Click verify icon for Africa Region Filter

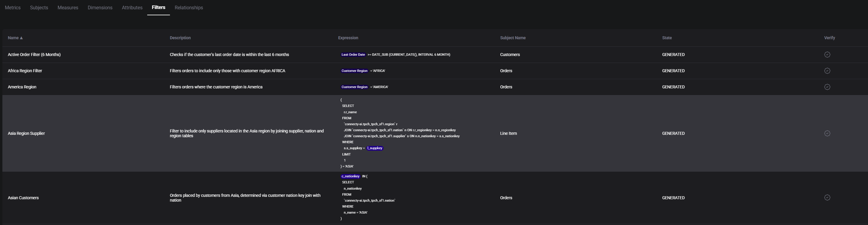pyautogui.click(x=827, y=71)
